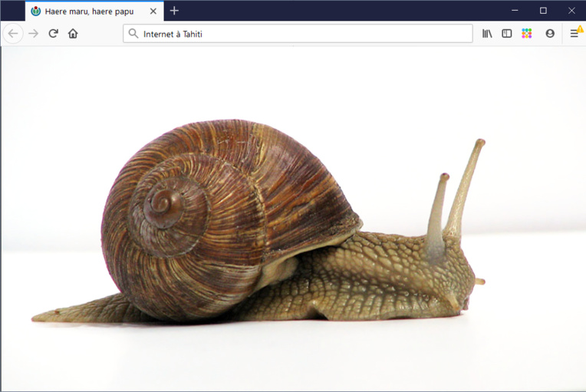Select the "Haere maru, haere papu" tab

point(89,11)
